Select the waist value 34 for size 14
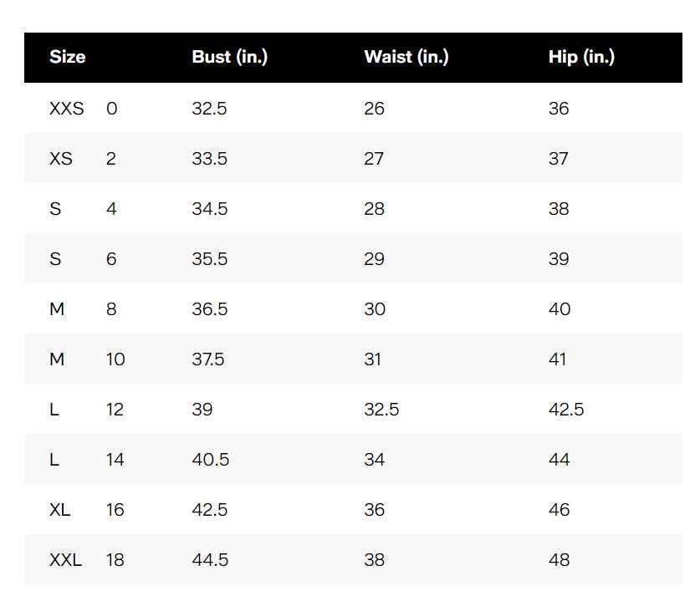700x596 pixels. (x=374, y=460)
